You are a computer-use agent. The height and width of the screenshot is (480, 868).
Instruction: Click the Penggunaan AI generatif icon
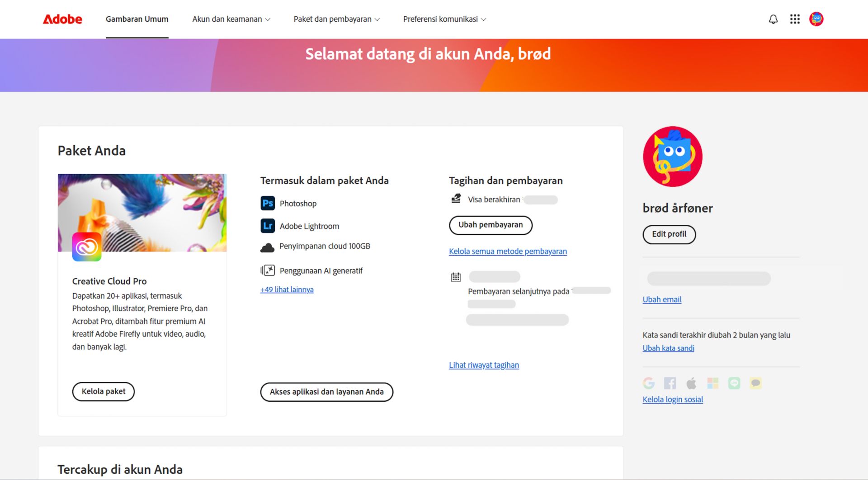coord(268,270)
